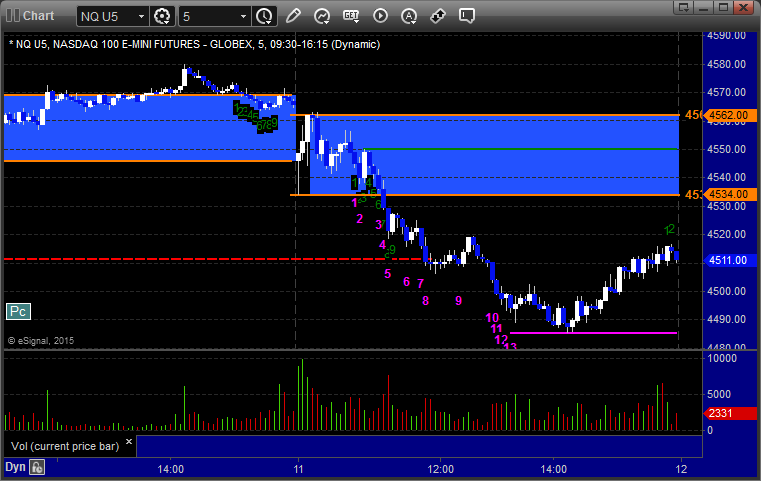761x481 pixels.
Task: Click the 4570.00 price axis label
Action: point(726,92)
